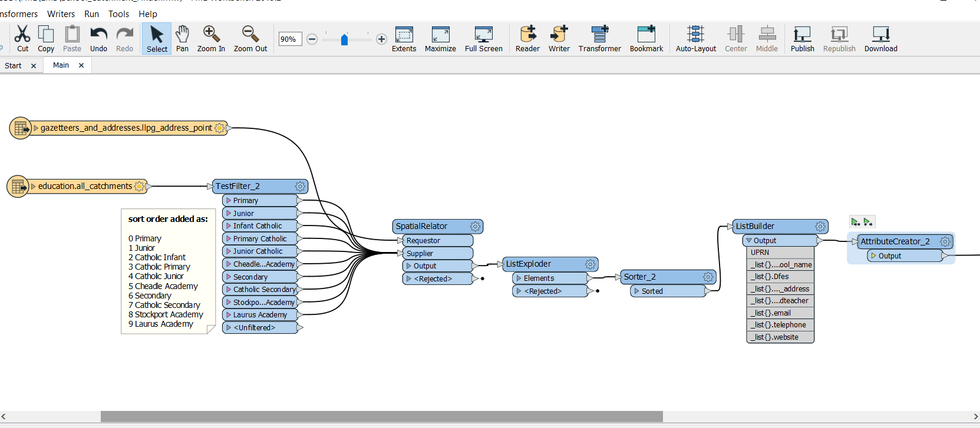Open llpg_address_point reader feature type gear

click(x=220, y=128)
